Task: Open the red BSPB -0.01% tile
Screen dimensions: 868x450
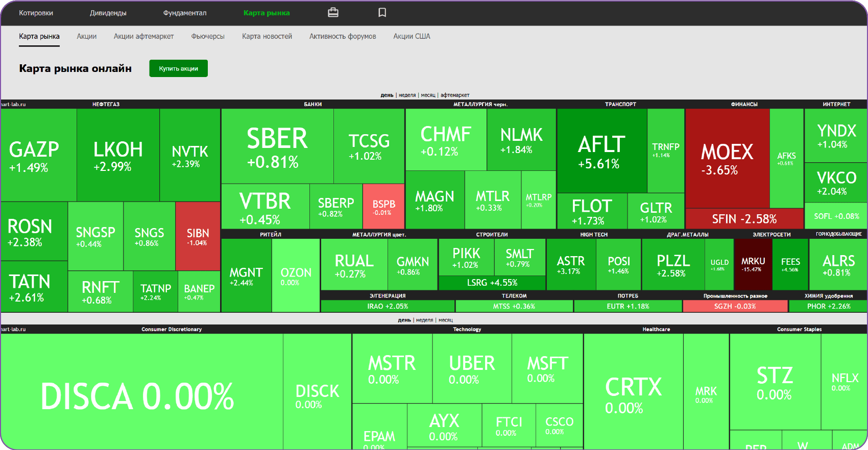Action: [x=383, y=206]
